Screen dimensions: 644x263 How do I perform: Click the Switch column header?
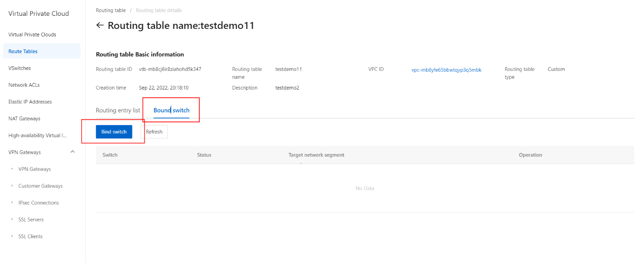point(110,155)
